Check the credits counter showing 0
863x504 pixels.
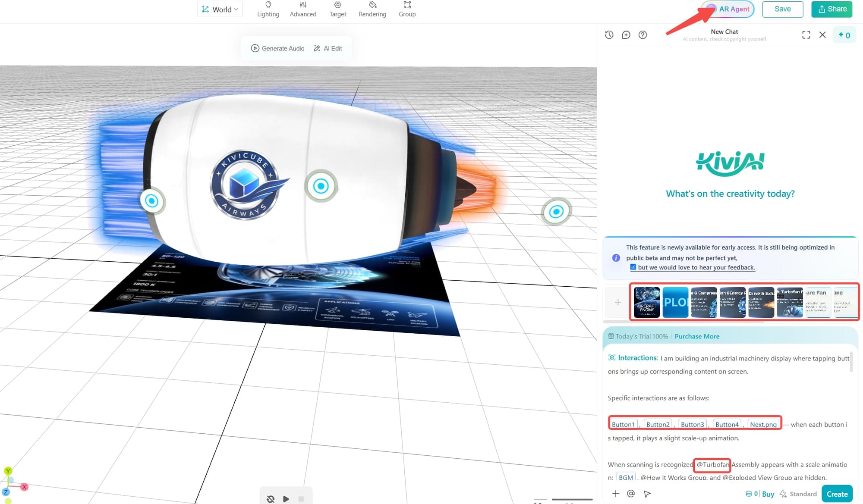844,35
